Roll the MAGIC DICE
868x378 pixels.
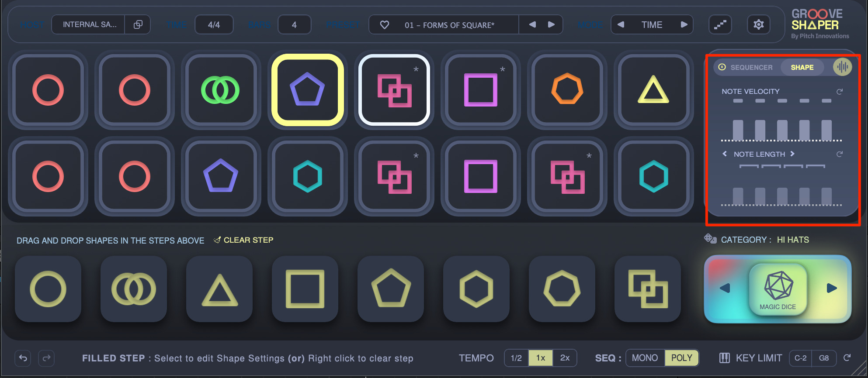coord(778,289)
